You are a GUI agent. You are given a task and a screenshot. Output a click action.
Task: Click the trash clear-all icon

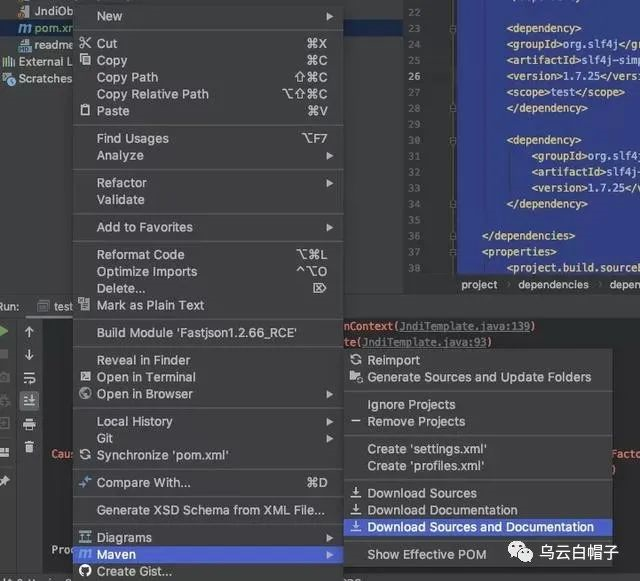pos(29,447)
